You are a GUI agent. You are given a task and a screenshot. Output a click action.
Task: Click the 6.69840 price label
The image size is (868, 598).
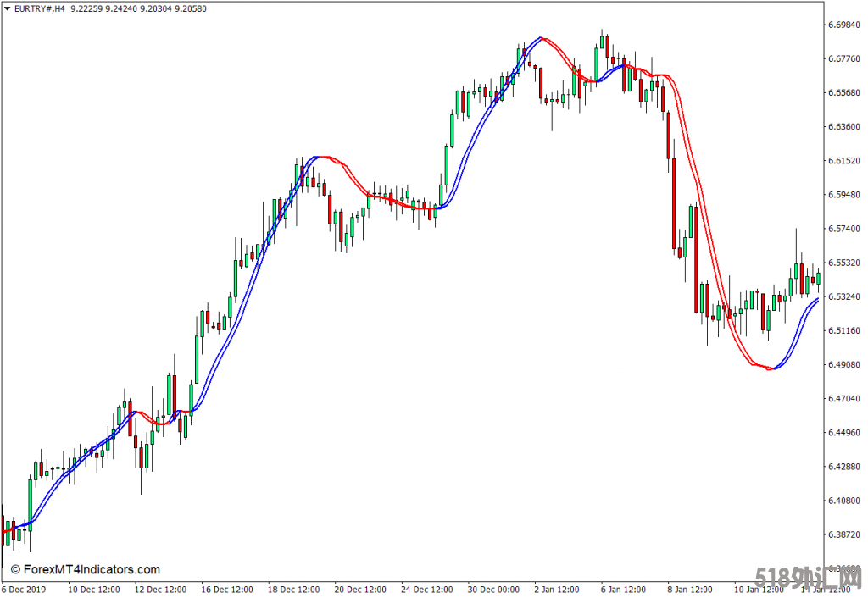[844, 25]
